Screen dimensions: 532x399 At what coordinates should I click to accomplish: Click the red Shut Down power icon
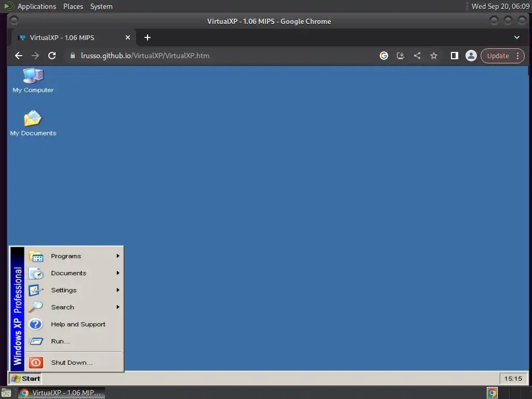36,363
